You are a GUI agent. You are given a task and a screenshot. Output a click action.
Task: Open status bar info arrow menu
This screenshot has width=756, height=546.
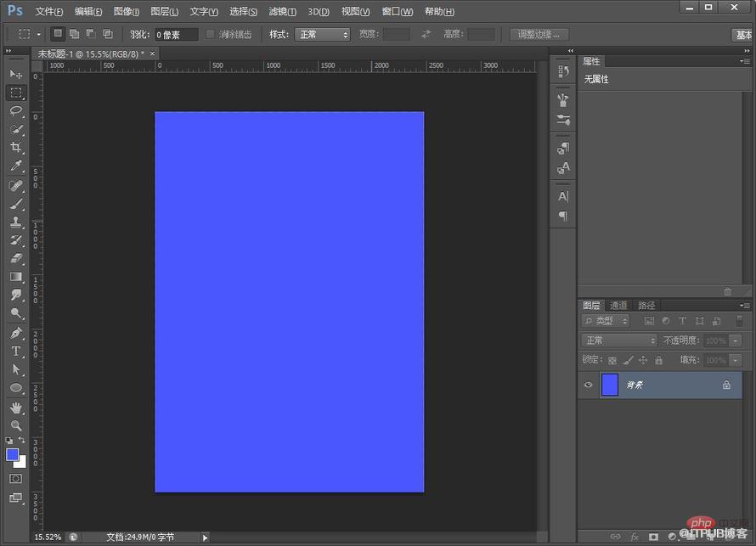[x=205, y=538]
